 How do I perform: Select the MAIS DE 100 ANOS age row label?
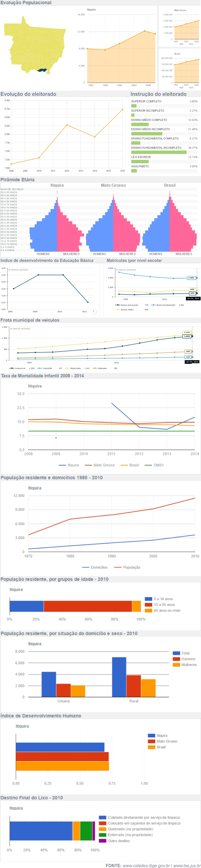[x=12, y=189]
